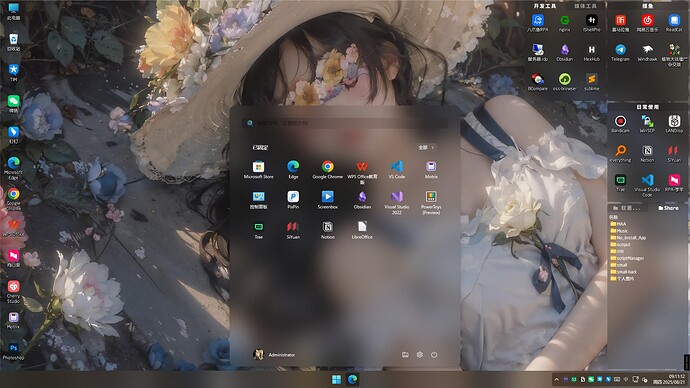This screenshot has width=690, height=388.
Task: Launch Screenbox from Start menu
Action: coord(327,199)
